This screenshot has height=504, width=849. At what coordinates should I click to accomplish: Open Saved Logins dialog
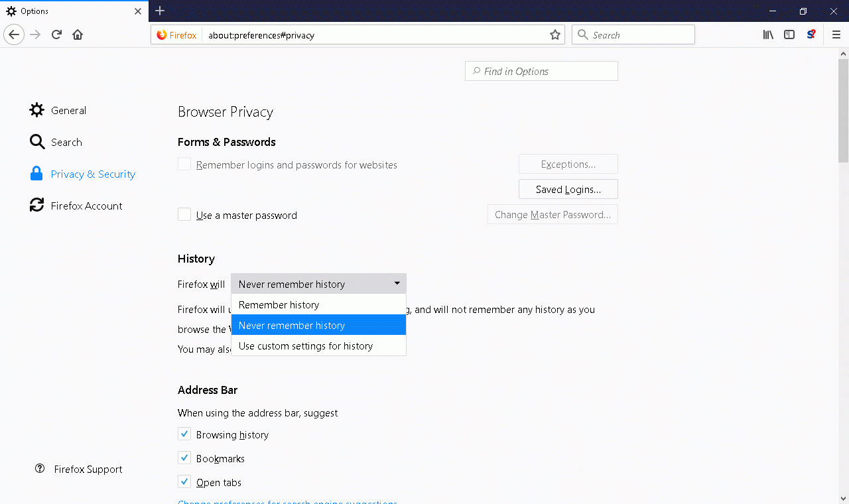(568, 190)
